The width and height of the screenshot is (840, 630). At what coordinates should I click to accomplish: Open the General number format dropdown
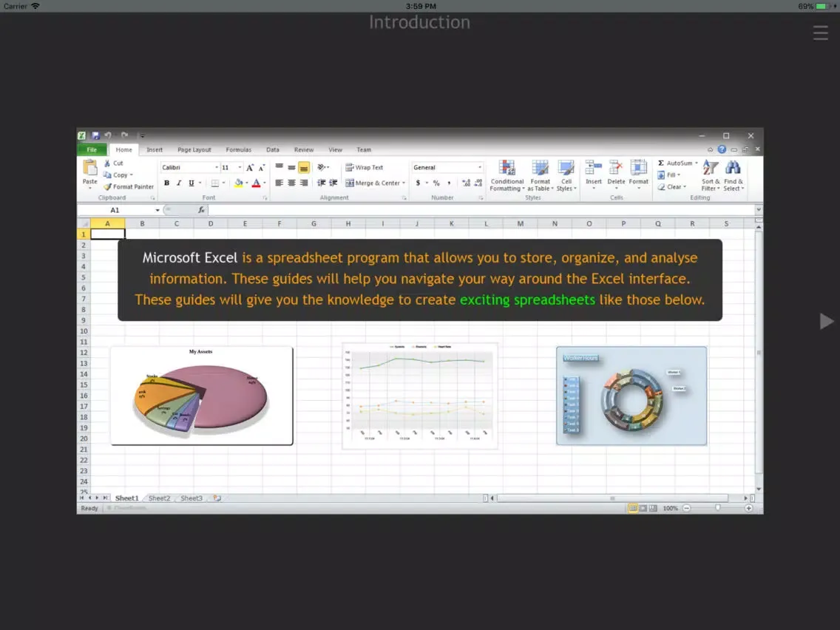(x=479, y=168)
